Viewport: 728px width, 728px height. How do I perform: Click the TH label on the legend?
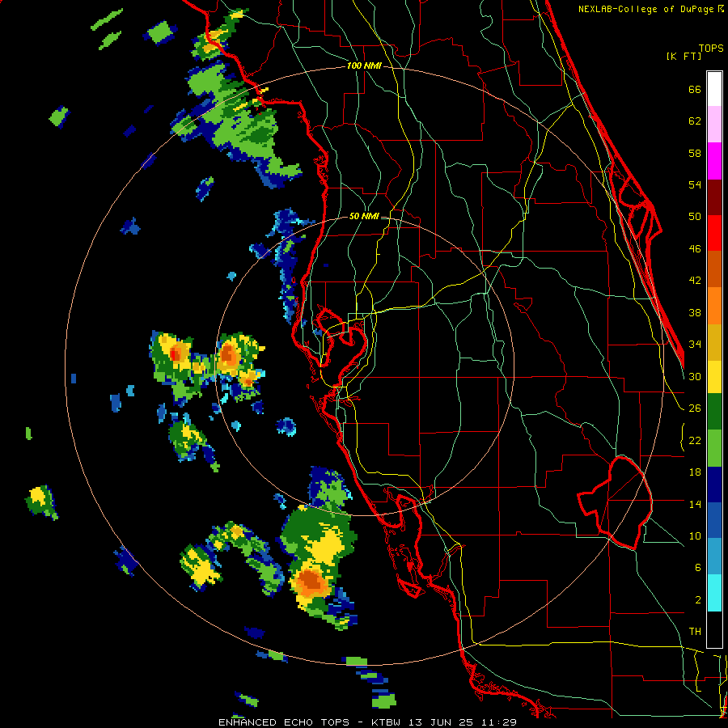[x=695, y=632]
